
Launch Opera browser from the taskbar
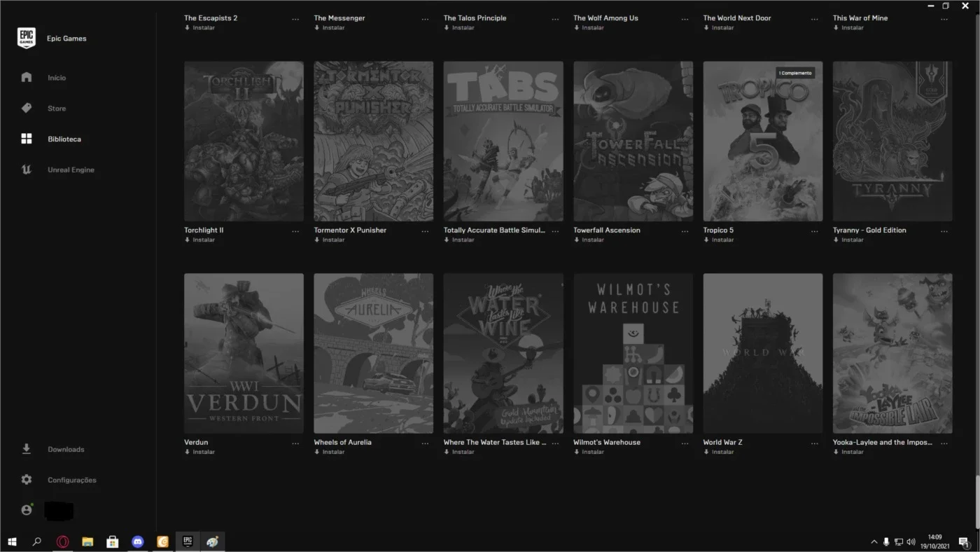[x=62, y=541]
